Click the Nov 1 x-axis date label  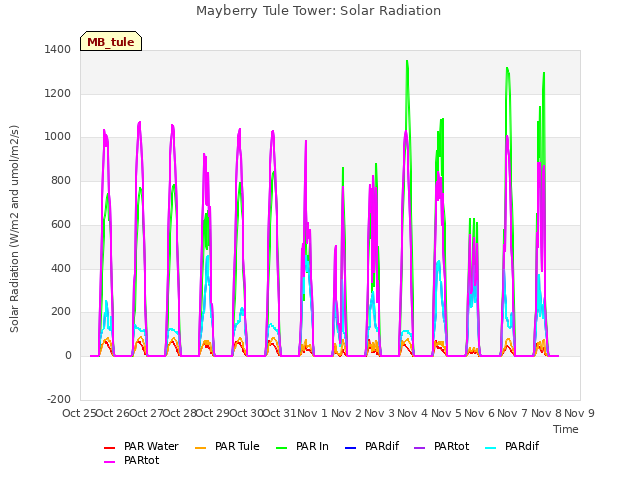pyautogui.click(x=313, y=413)
